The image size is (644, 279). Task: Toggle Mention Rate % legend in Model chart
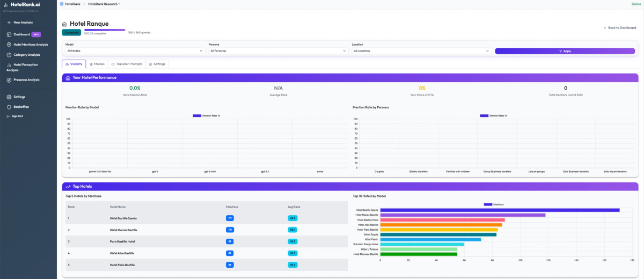pos(207,115)
